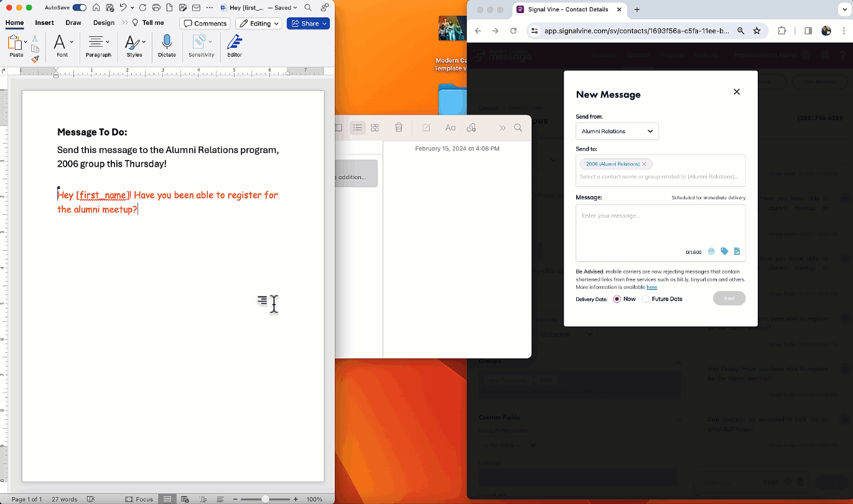Create a new note with the compose icon

pyautogui.click(x=426, y=128)
